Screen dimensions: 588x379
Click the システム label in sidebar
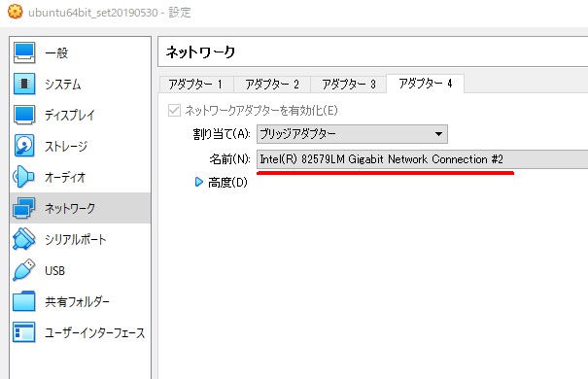coord(62,84)
